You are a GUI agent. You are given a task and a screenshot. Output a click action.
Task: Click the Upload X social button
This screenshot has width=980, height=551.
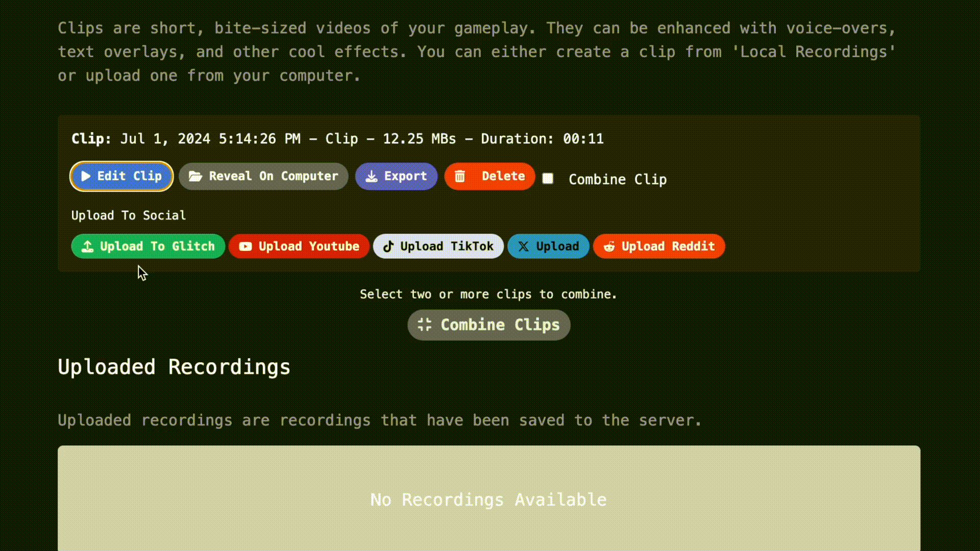point(548,246)
